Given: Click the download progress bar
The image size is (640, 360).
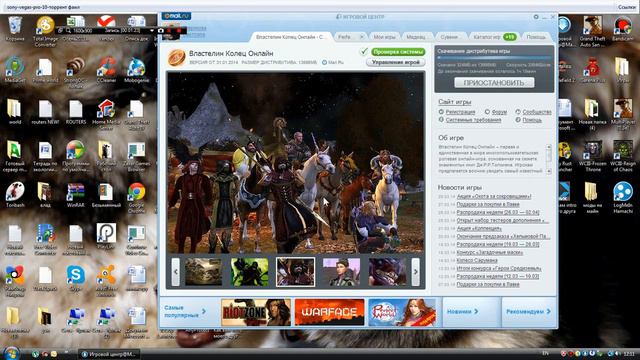Looking at the screenshot, I should click(x=494, y=58).
